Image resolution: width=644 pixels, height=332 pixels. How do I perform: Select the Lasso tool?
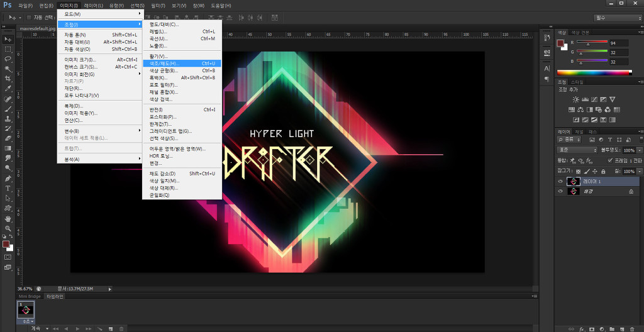click(8, 58)
